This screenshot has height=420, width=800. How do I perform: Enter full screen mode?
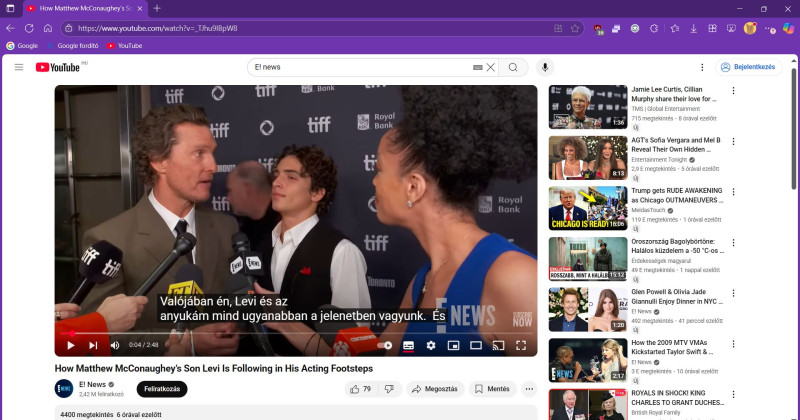pyautogui.click(x=521, y=345)
